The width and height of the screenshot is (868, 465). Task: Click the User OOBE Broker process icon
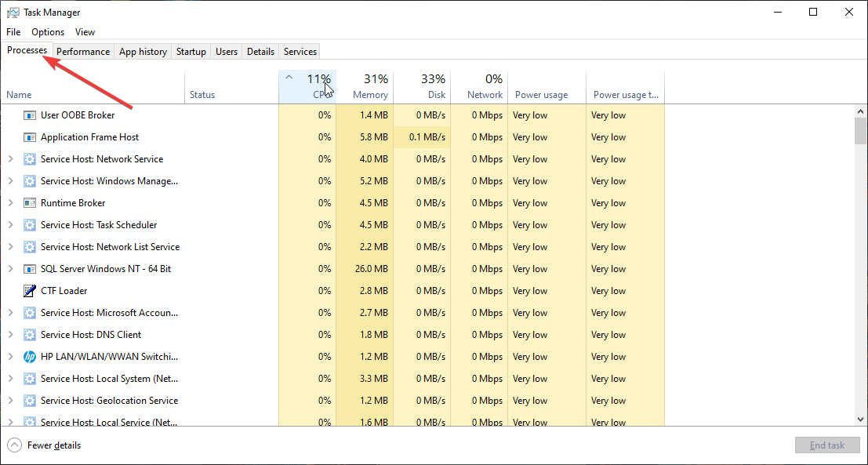(x=30, y=115)
